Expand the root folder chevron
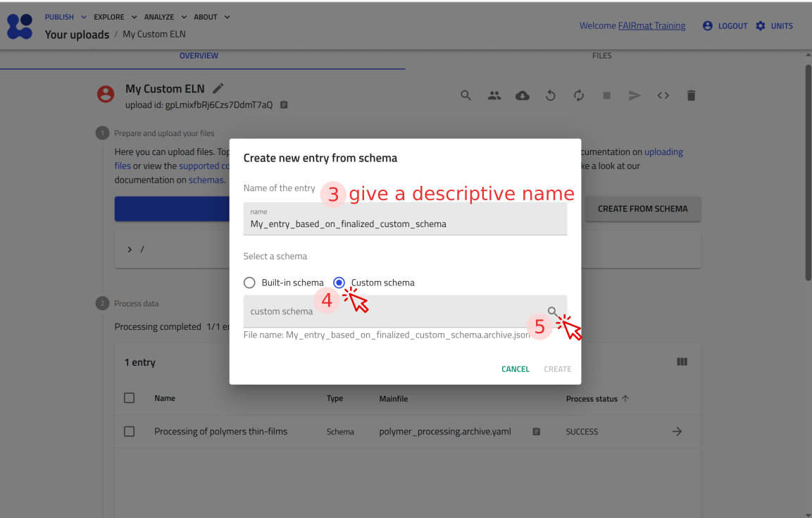Screen dimensions: 812x518 click(x=130, y=249)
